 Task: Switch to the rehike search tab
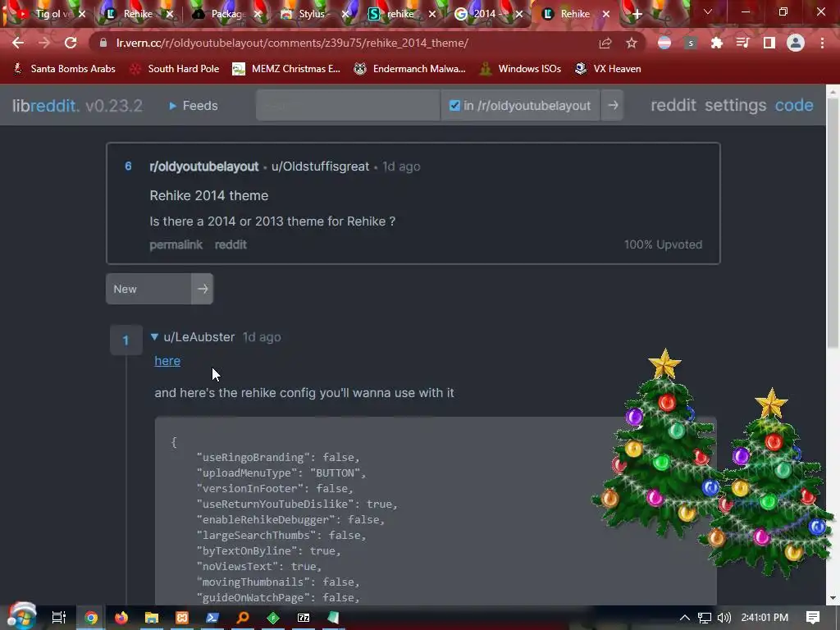(x=399, y=14)
